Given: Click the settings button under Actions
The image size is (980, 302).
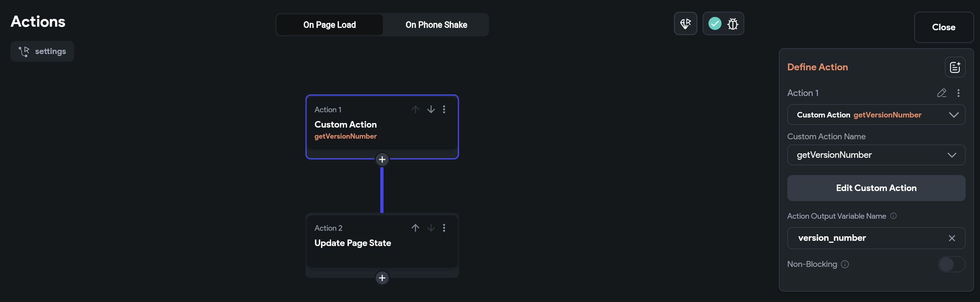Looking at the screenshot, I should tap(42, 51).
